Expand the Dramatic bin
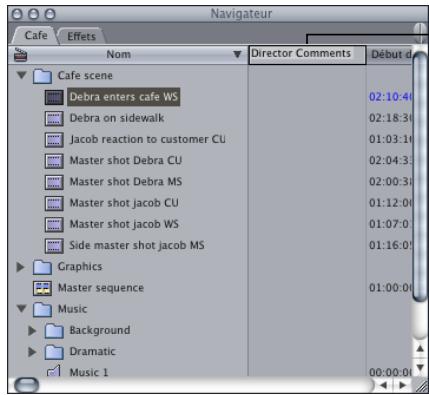 coord(32,352)
